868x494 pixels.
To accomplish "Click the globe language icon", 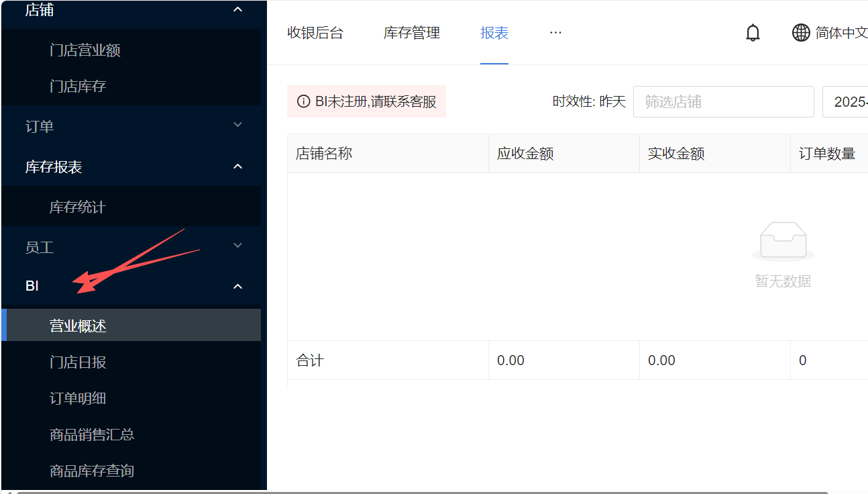I will (801, 33).
